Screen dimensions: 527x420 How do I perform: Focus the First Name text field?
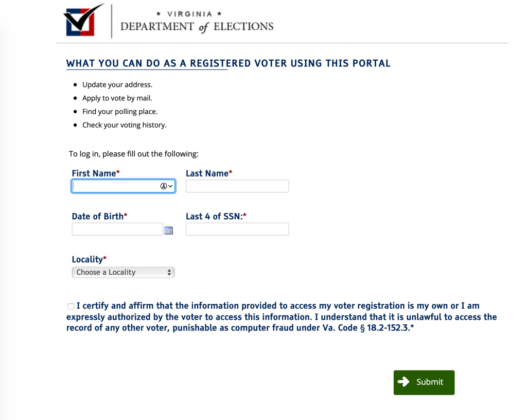116,186
